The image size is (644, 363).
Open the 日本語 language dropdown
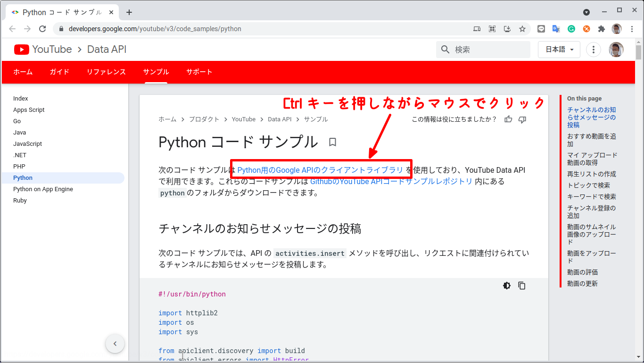[559, 49]
